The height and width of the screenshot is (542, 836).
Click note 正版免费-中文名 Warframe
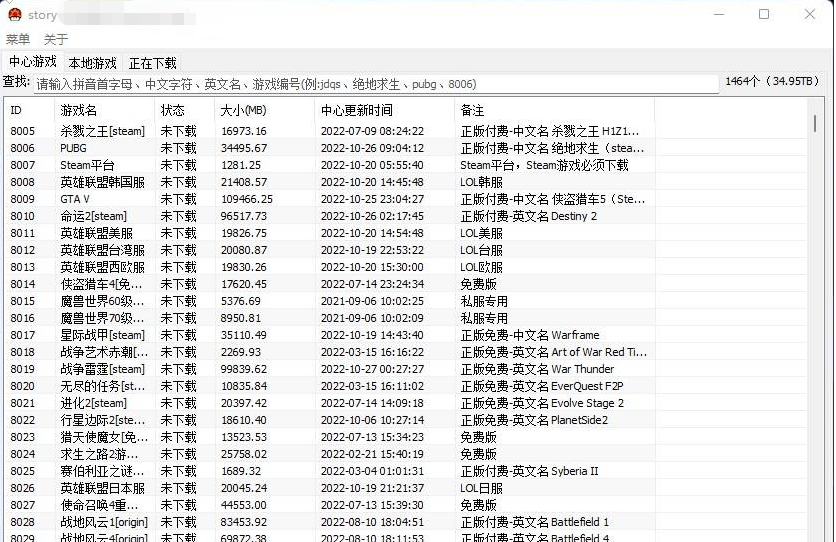coord(530,335)
